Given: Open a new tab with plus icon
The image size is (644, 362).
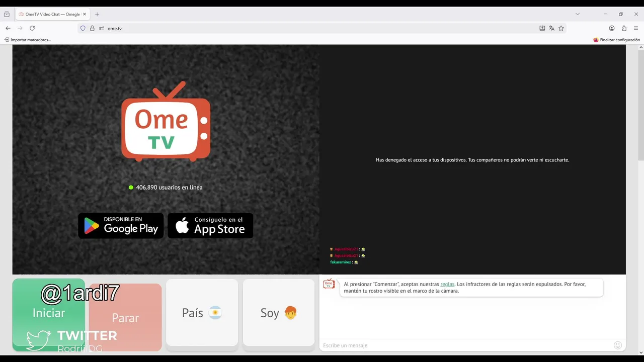Looking at the screenshot, I should [x=97, y=14].
